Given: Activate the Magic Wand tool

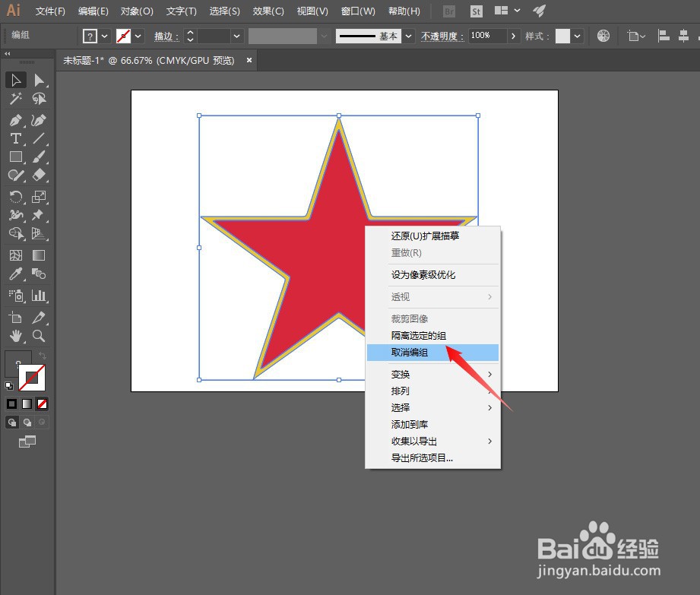Looking at the screenshot, I should tap(16, 100).
